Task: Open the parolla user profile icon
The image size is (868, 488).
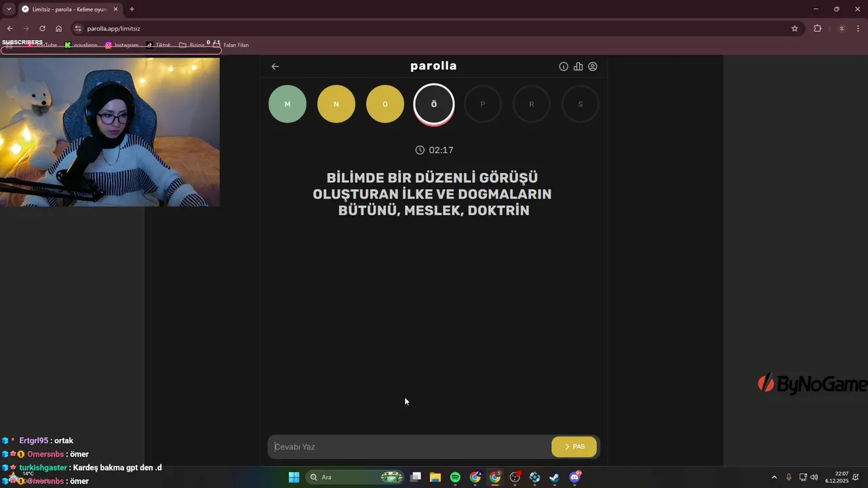Action: pos(593,66)
